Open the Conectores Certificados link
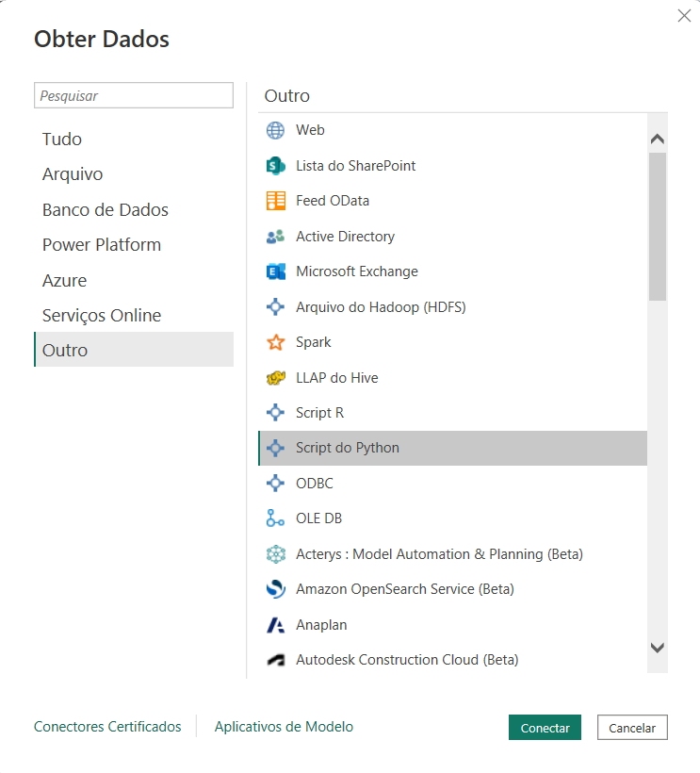The height and width of the screenshot is (773, 700). tap(107, 727)
